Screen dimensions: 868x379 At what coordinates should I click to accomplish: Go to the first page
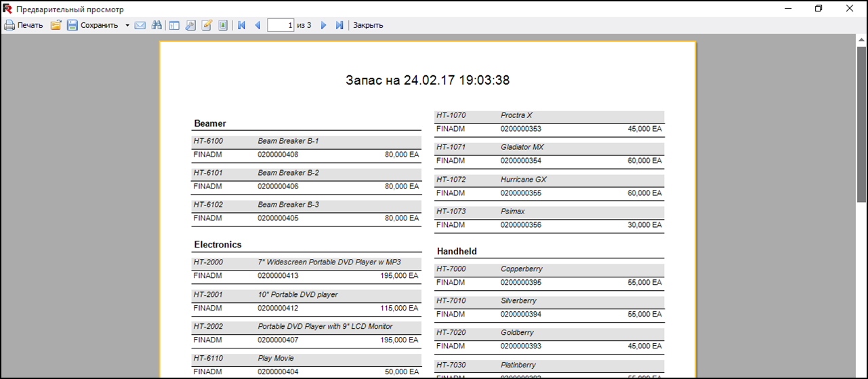pyautogui.click(x=241, y=25)
